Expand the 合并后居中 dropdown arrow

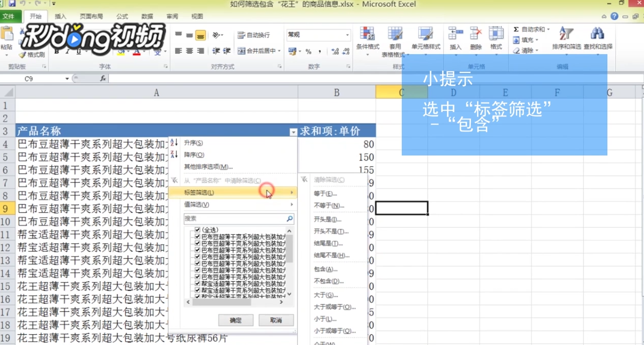pos(279,51)
